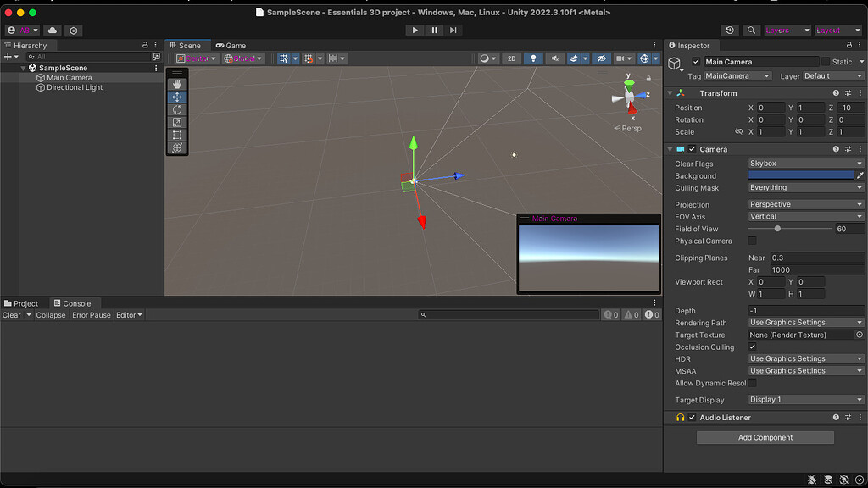This screenshot has width=868, height=488.
Task: Open the Clear Flags dropdown
Action: 804,163
